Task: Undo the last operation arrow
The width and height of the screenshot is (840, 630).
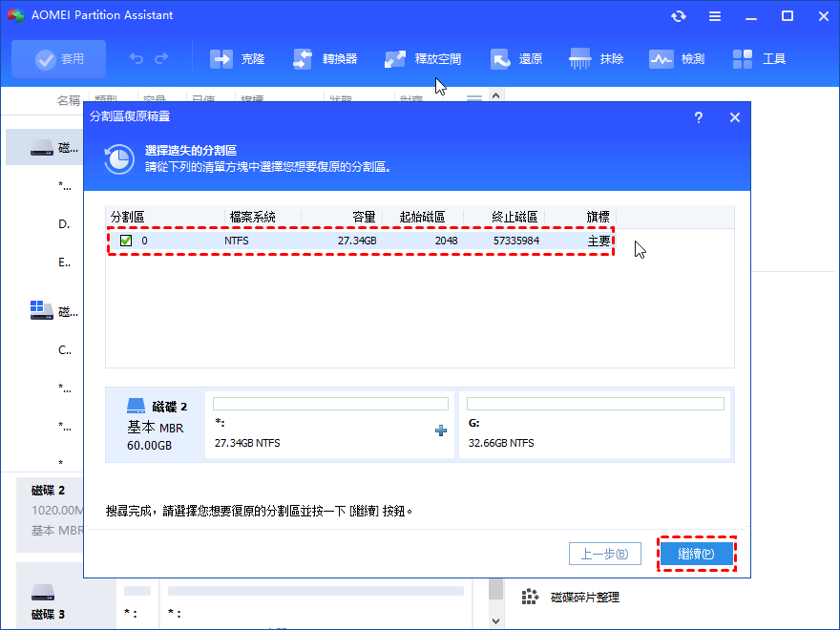Action: click(x=136, y=58)
